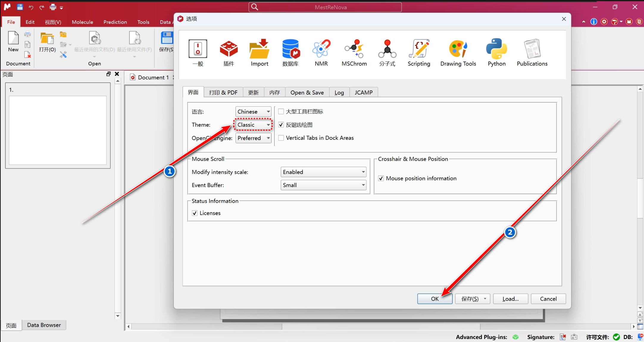Viewport: 644px width, 342px height.
Task: Close the 页面 side panel
Action: click(x=117, y=74)
